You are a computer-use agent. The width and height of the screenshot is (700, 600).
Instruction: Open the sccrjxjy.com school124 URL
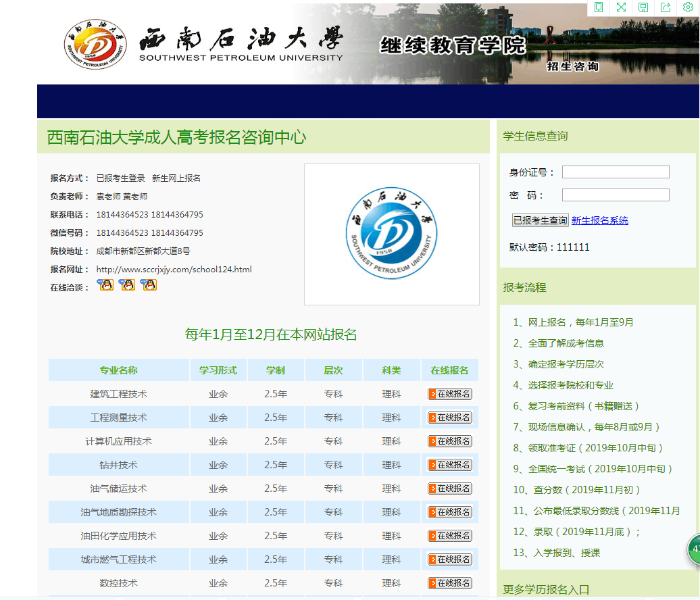pos(174,269)
